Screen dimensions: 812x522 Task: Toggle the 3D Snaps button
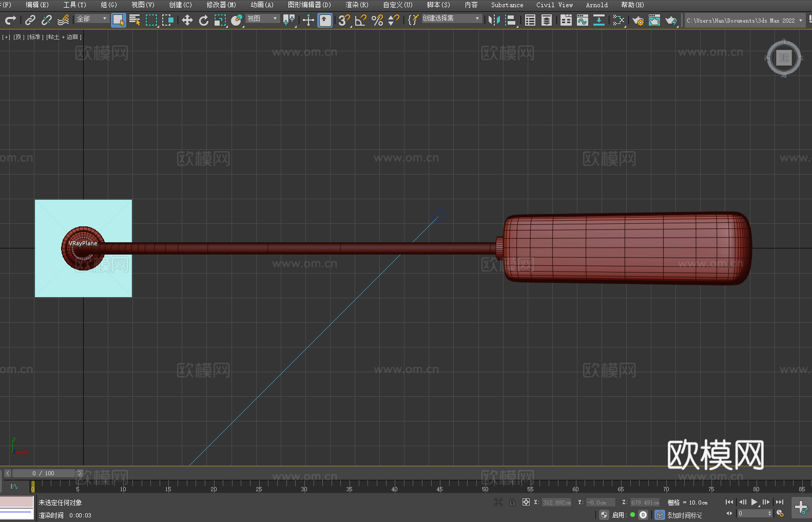coord(343,20)
